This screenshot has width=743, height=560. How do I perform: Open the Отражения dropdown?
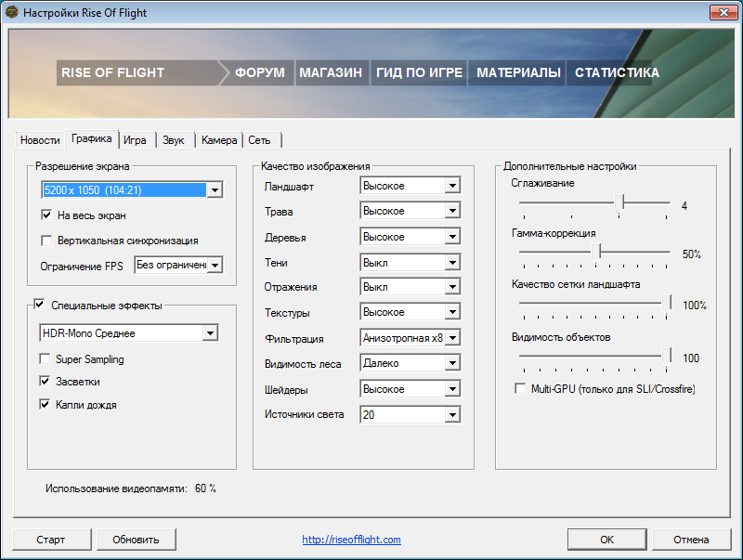point(410,287)
